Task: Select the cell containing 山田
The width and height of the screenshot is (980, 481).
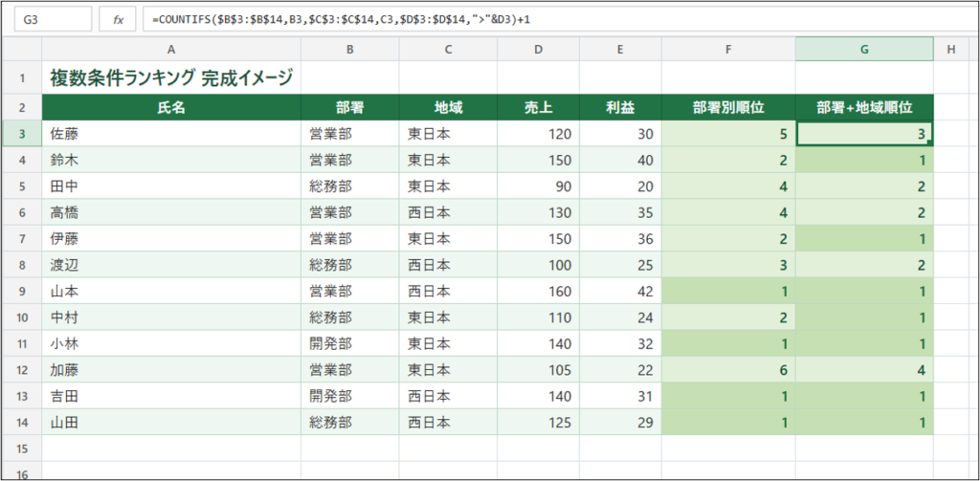Action: coord(171,423)
